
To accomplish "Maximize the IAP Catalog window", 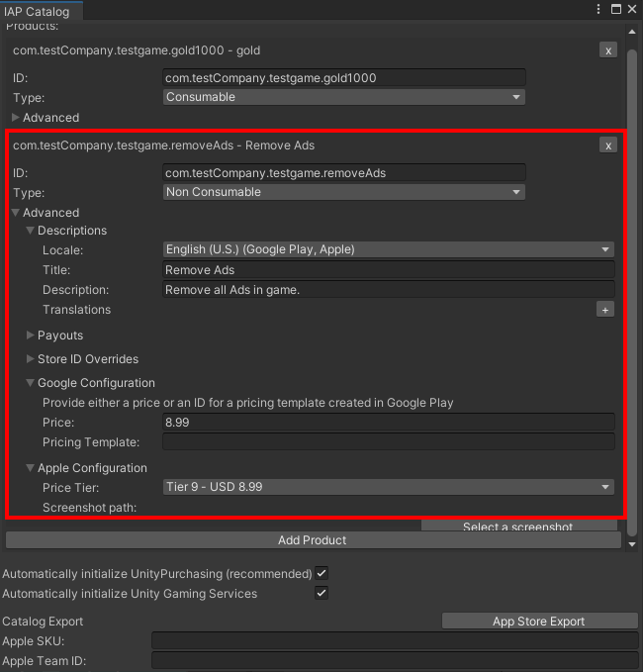I will click(x=616, y=9).
